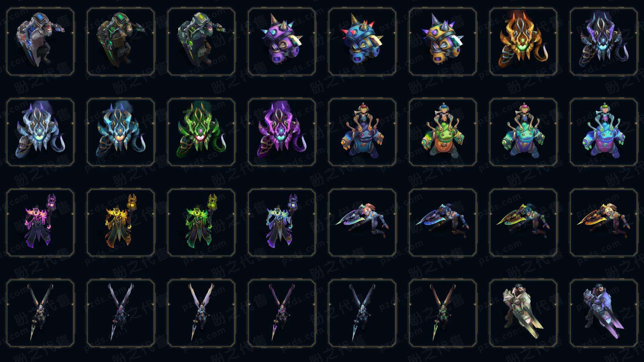Select the green tentacle monster skin
The height and width of the screenshot is (362, 644).
pyautogui.click(x=201, y=132)
